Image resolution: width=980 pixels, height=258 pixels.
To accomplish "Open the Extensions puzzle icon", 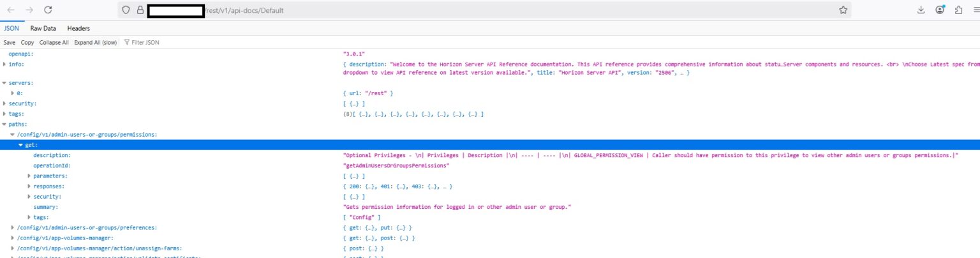I will [x=958, y=10].
